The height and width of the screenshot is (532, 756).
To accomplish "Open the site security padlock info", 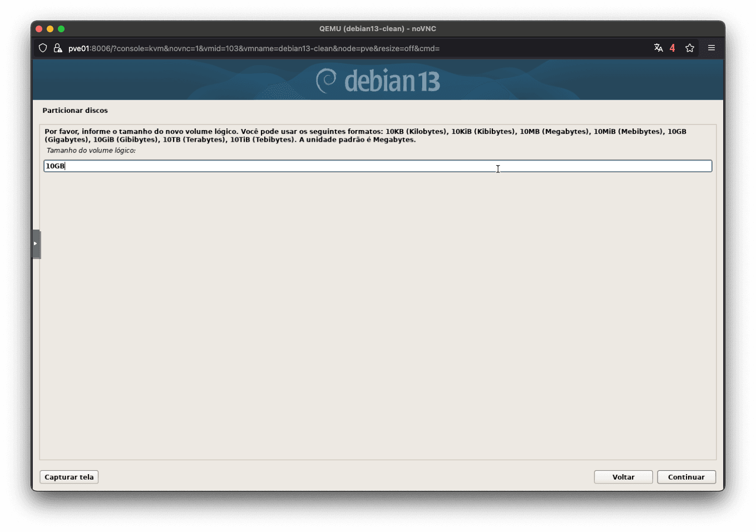I will click(57, 48).
